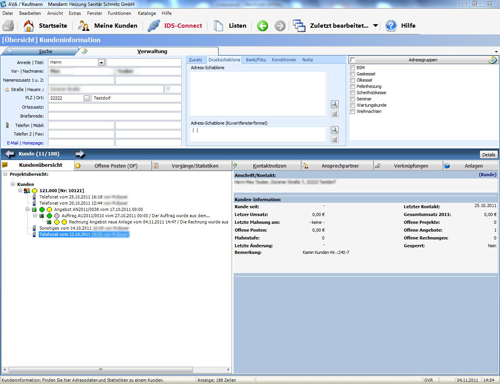This screenshot has height=384, width=500.
Task: Open the Anrede dropdown showing Herrn
Action: click(101, 62)
